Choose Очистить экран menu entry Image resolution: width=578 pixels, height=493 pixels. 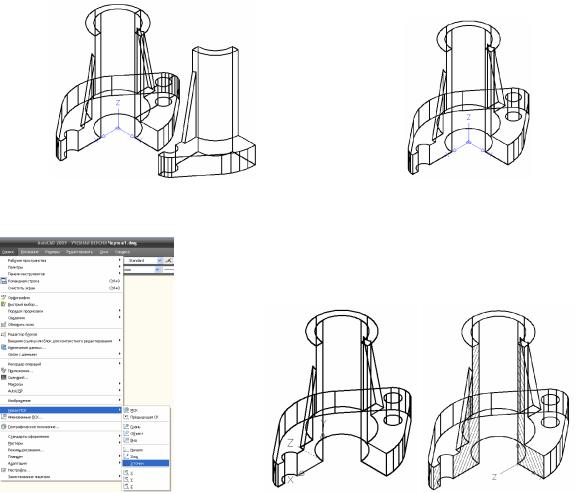tap(61, 288)
